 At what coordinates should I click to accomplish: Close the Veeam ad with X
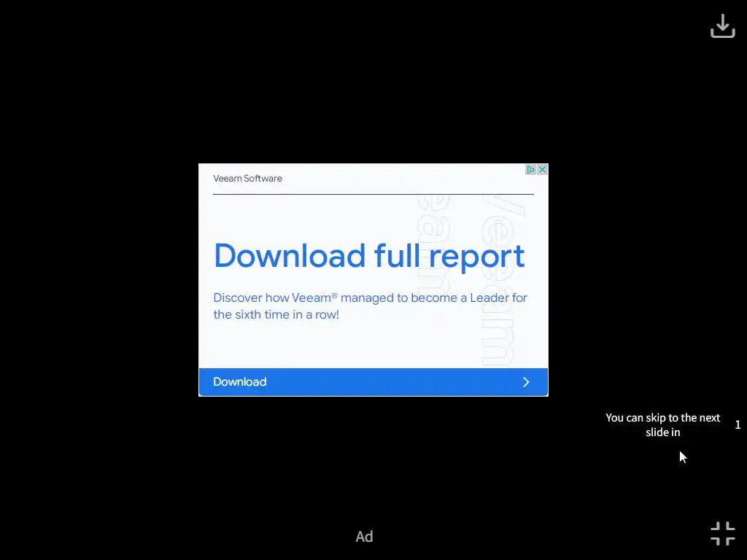coord(542,169)
